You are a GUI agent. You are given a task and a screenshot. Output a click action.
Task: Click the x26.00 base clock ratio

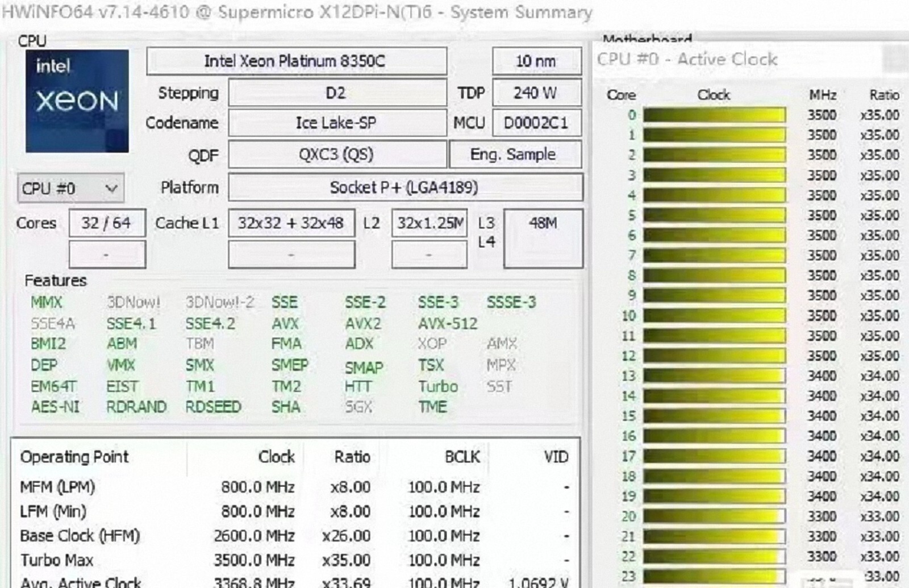346,536
